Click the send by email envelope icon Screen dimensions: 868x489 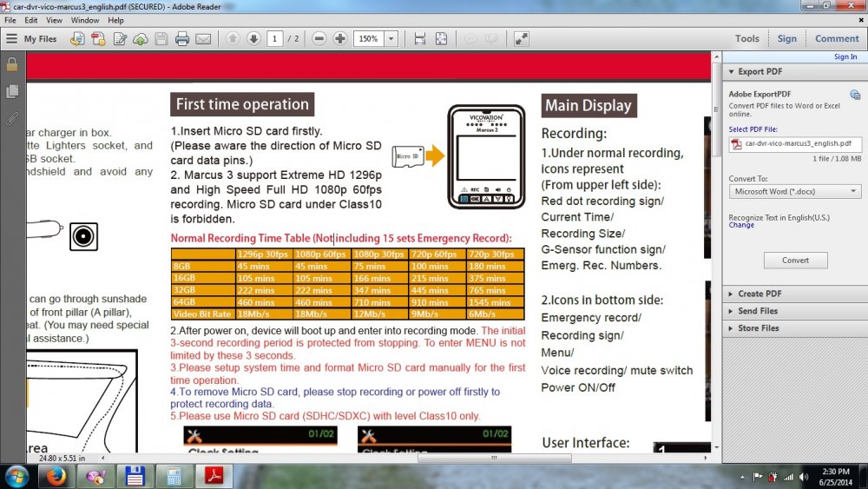point(203,39)
